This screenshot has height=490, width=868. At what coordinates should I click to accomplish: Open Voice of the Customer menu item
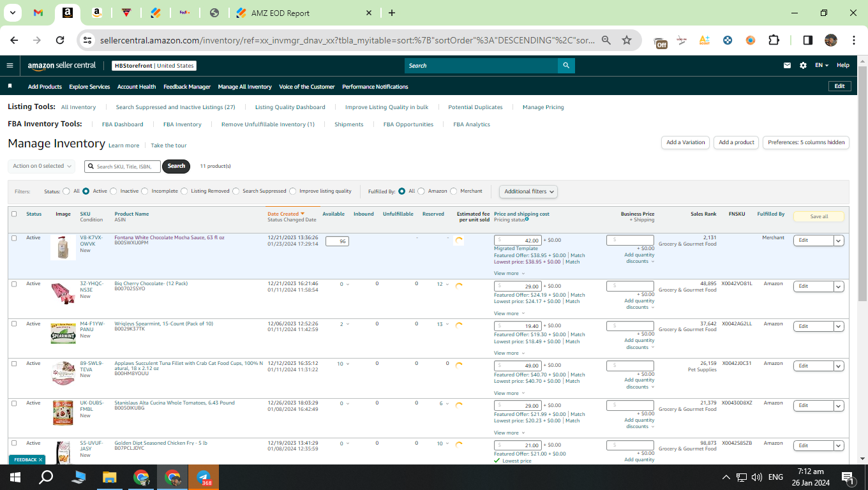click(307, 87)
